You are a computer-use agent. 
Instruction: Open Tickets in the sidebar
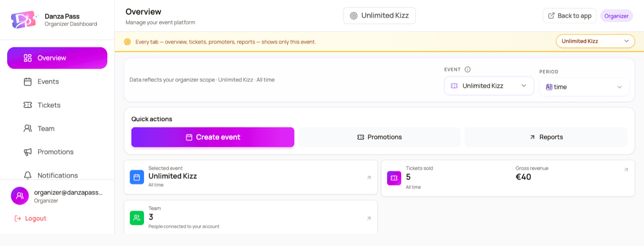point(57,105)
